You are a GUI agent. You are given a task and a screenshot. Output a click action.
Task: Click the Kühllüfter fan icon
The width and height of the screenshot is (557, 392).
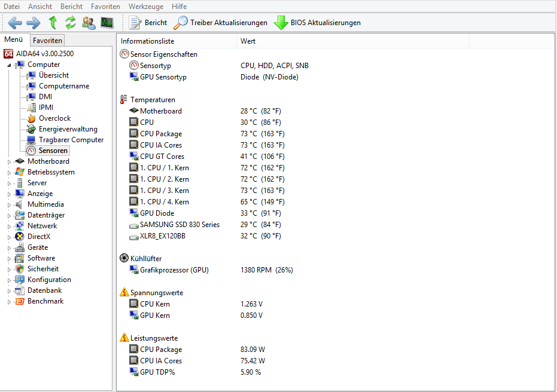(124, 258)
